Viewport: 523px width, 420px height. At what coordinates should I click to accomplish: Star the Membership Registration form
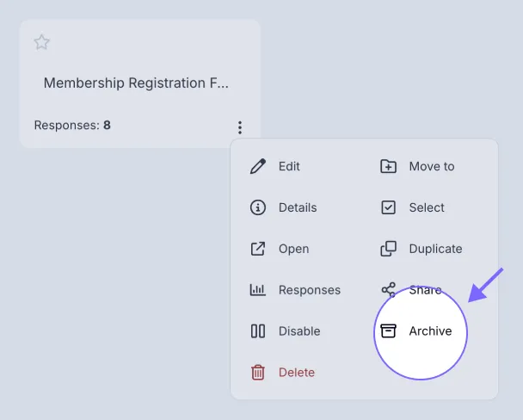coord(42,42)
